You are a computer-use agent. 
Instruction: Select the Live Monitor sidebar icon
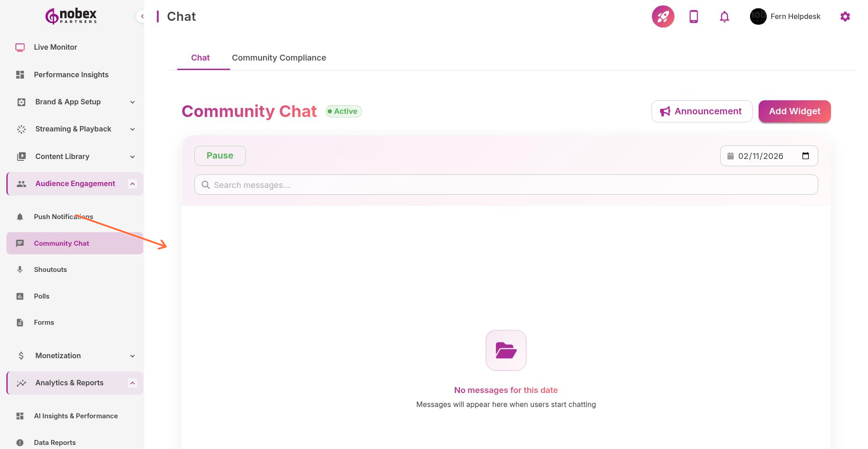pyautogui.click(x=20, y=47)
